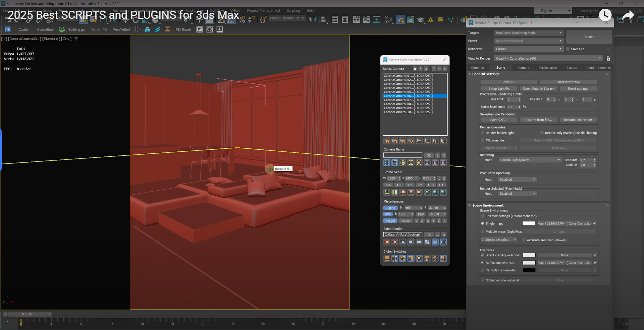
Task: Click the 16:9 aspect ratio button
Action: [431, 185]
